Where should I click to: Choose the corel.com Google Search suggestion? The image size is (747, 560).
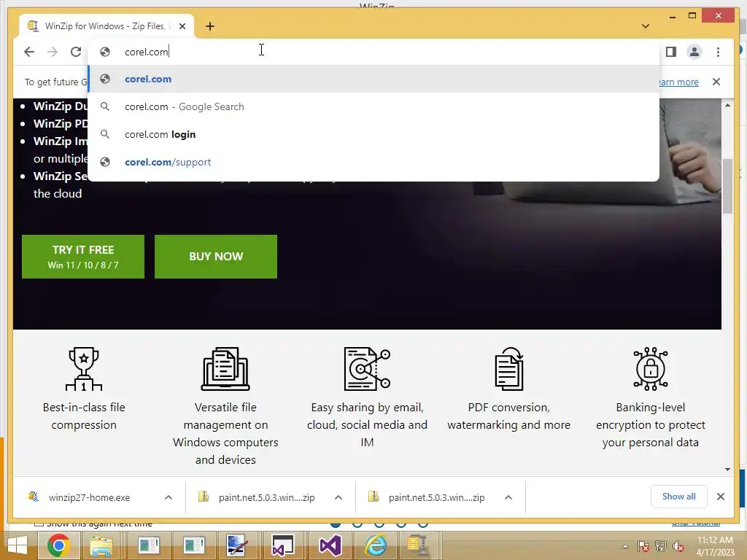[374, 106]
